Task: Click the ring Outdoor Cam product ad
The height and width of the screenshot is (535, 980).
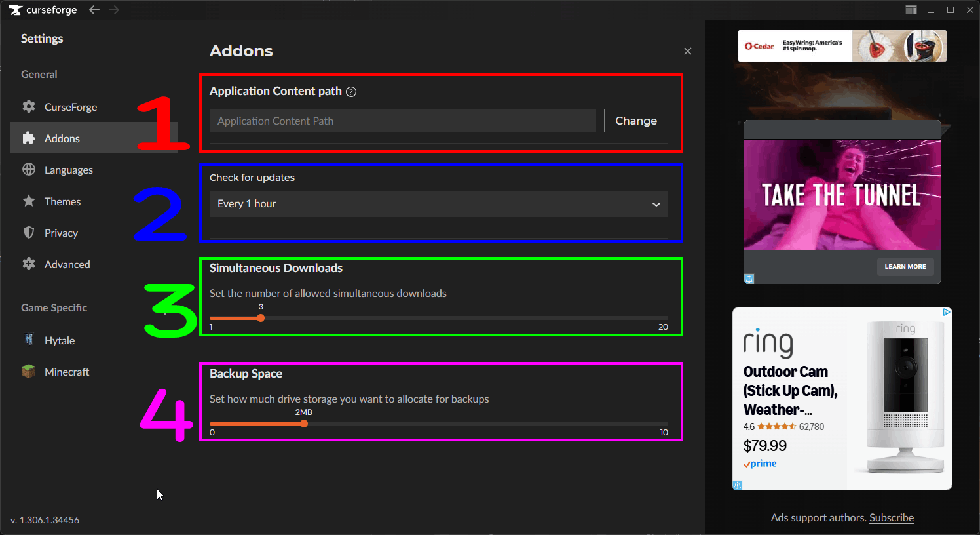Action: [x=842, y=399]
